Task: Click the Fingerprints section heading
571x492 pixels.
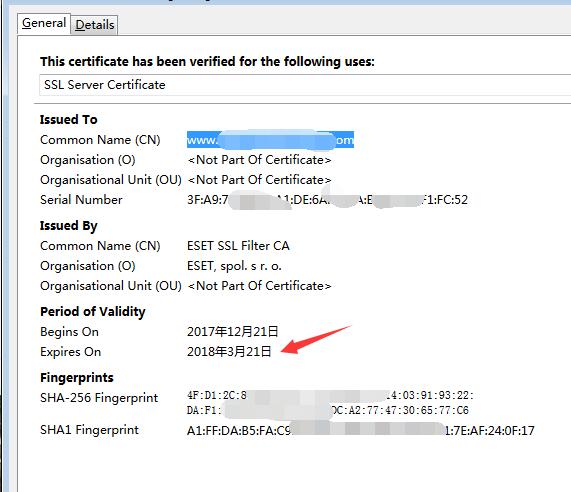Action: [x=77, y=378]
